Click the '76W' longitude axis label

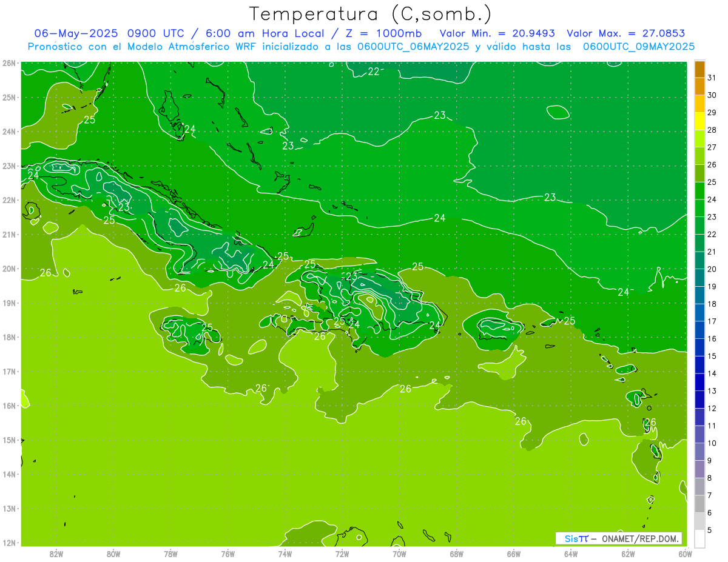228,554
